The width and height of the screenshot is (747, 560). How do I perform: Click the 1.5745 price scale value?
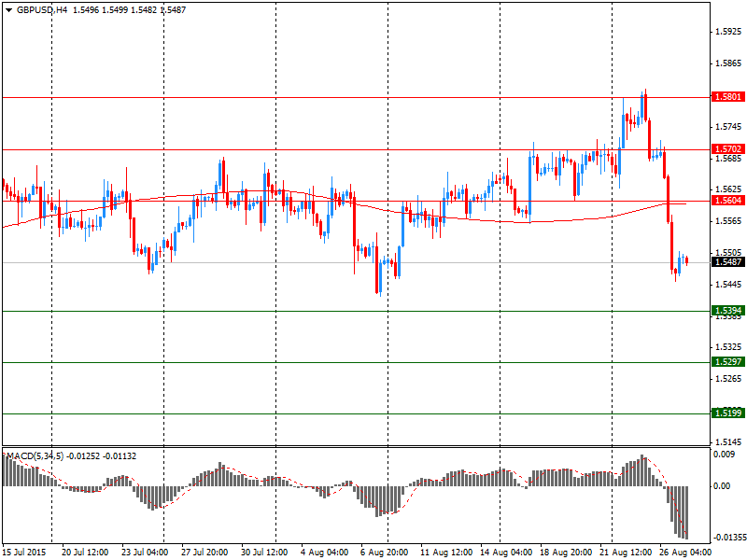pyautogui.click(x=729, y=127)
